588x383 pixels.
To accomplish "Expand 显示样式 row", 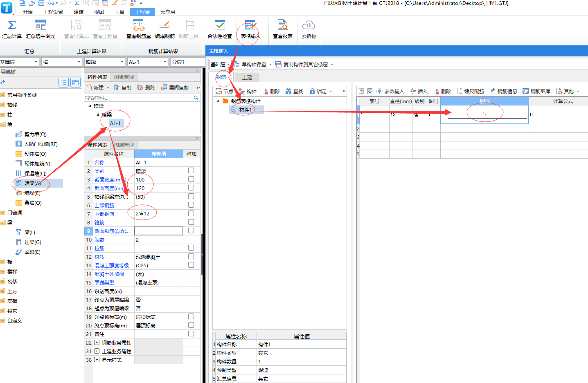I will point(97,360).
